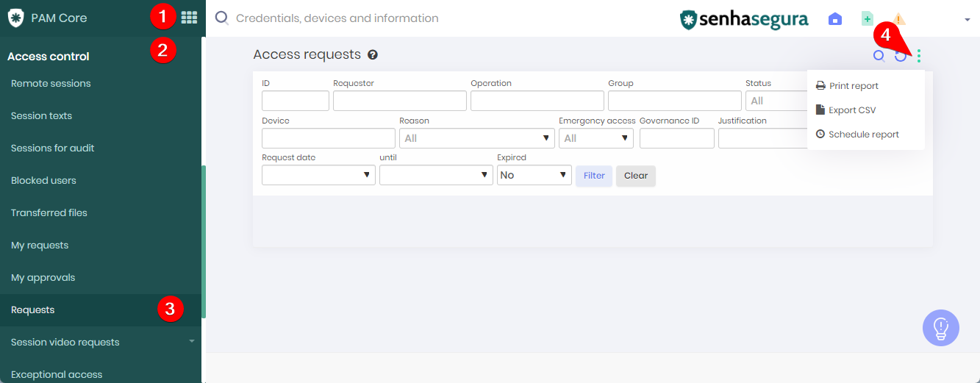Viewport: 980px width, 383px height.
Task: Open the Emergency access dropdown
Action: (x=596, y=138)
